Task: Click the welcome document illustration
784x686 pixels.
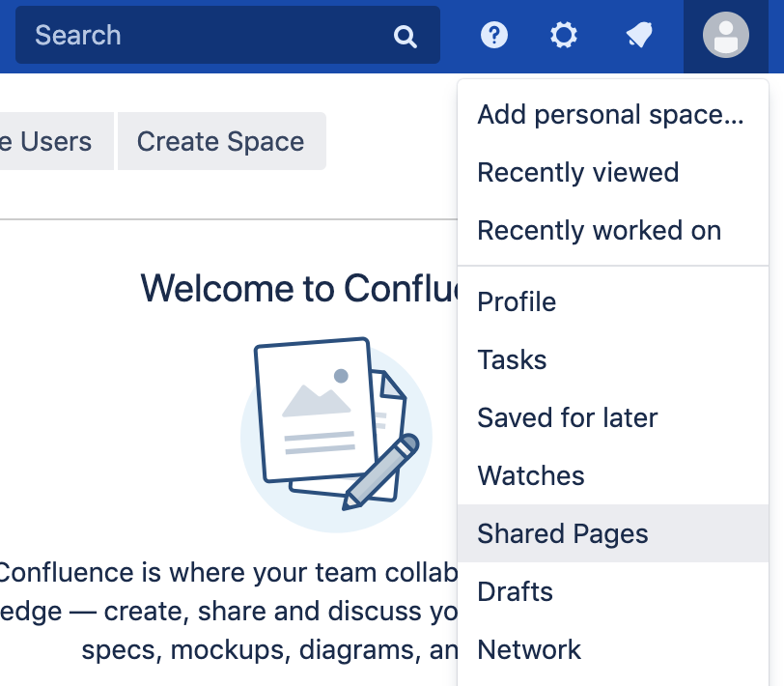Action: [336, 435]
